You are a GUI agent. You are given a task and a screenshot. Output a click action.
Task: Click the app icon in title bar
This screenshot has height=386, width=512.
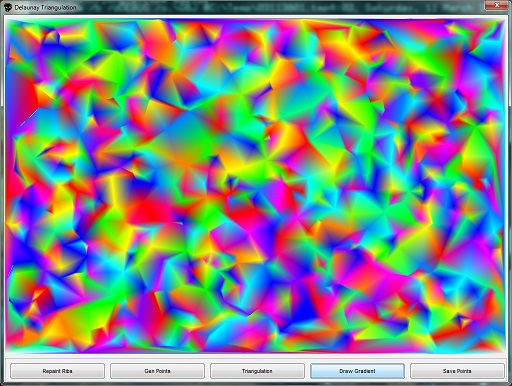[x=7, y=7]
